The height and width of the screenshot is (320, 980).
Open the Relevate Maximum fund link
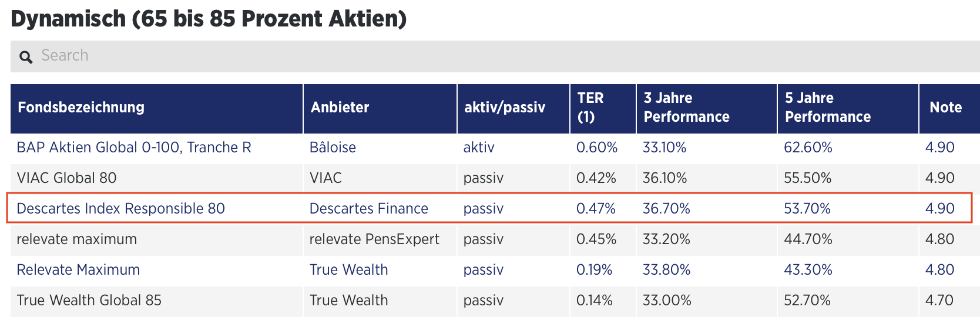click(78, 270)
